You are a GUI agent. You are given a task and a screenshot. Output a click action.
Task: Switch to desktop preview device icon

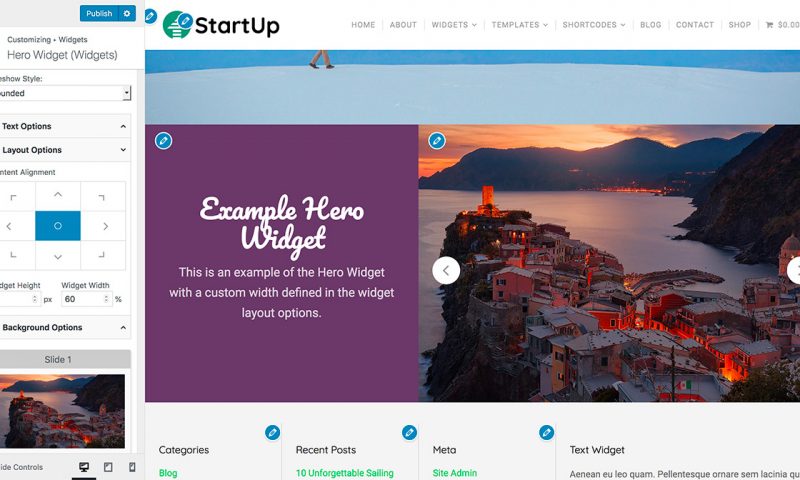(84, 467)
